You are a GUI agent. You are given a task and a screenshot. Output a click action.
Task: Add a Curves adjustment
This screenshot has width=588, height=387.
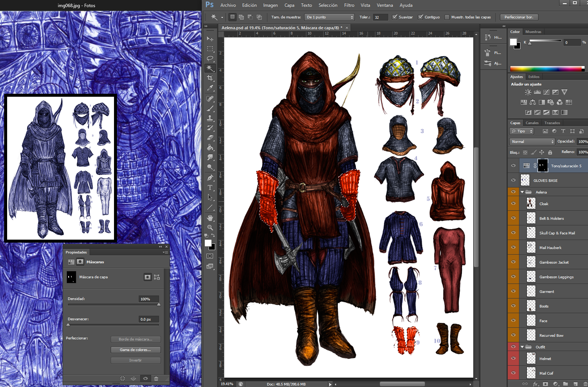pos(546,92)
